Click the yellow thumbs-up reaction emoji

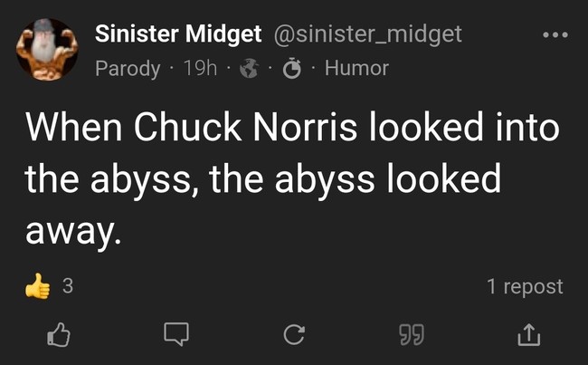[x=39, y=287]
